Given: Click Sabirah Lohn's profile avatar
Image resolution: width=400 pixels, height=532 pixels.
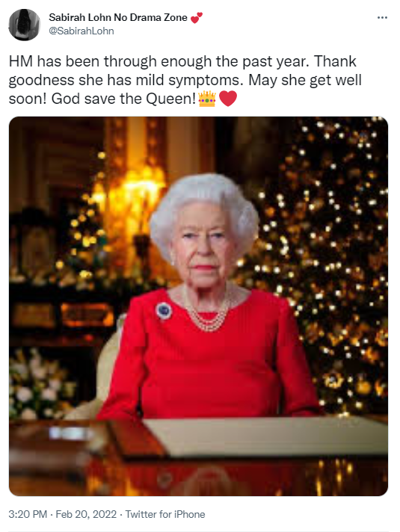Looking at the screenshot, I should point(24,25).
